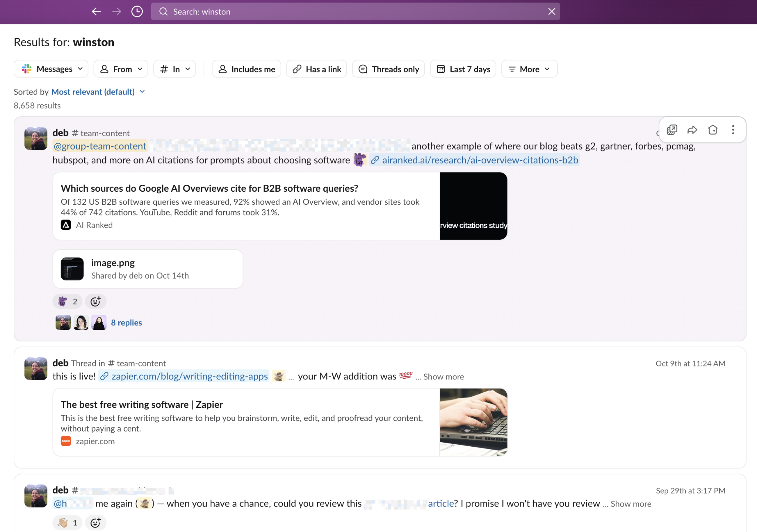757x532 pixels.
Task: Click the Oct 9th at 11:24 AM timestamp
Action: (690, 364)
